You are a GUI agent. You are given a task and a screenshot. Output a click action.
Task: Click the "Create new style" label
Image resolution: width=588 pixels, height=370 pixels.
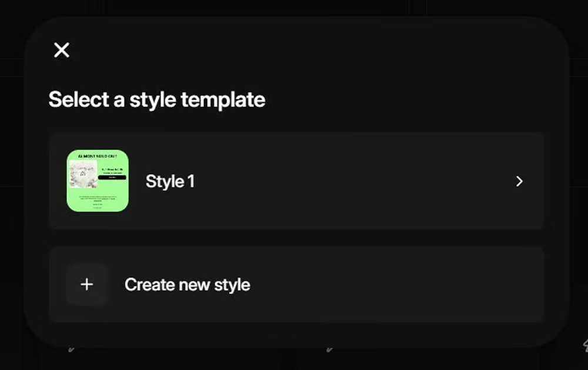coord(187,285)
